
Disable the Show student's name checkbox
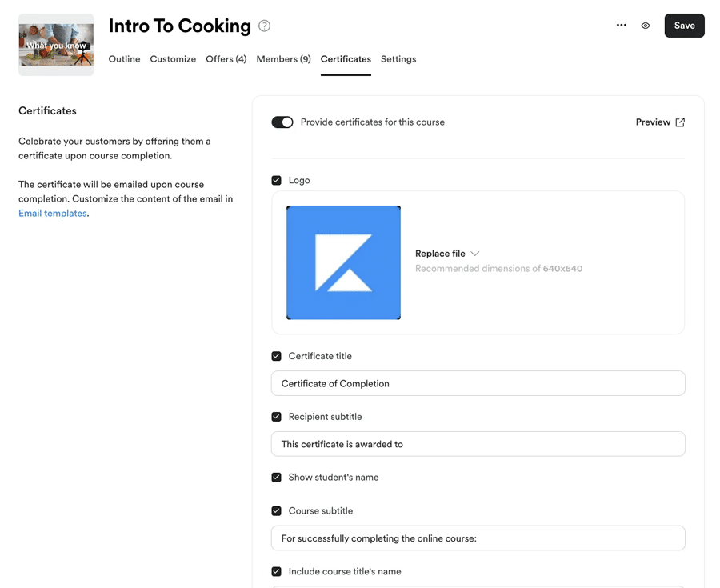tap(277, 478)
